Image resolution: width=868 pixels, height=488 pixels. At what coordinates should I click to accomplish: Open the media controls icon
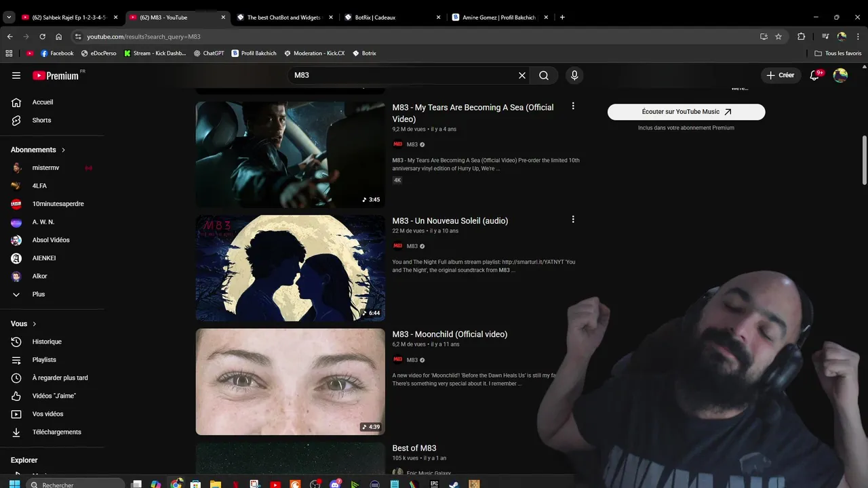pyautogui.click(x=825, y=37)
